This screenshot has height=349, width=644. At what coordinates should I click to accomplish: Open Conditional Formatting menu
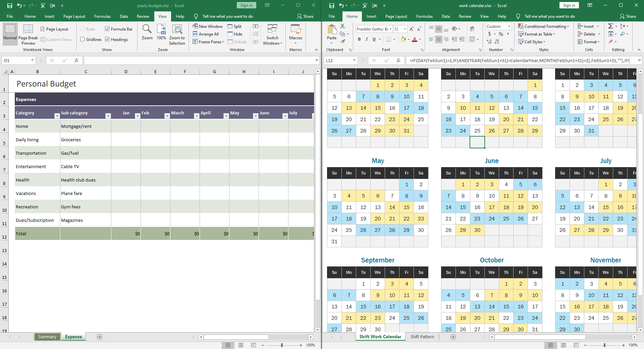(x=543, y=27)
